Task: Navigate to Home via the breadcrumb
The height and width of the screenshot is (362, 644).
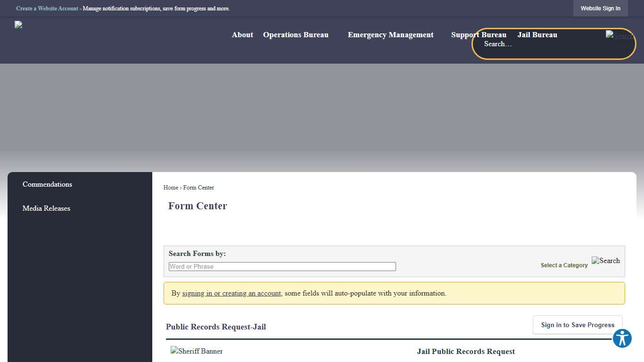Action: (x=171, y=187)
